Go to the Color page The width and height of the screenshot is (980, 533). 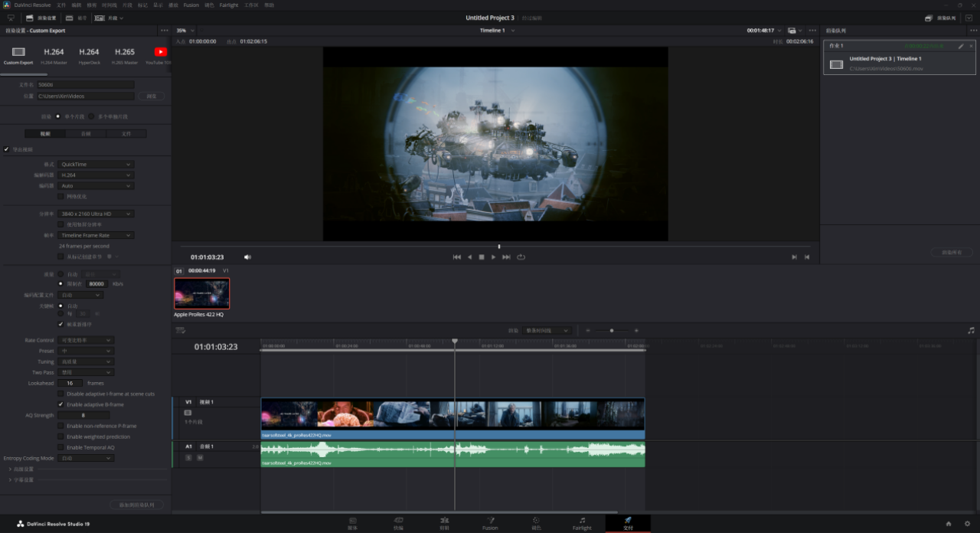(536, 524)
